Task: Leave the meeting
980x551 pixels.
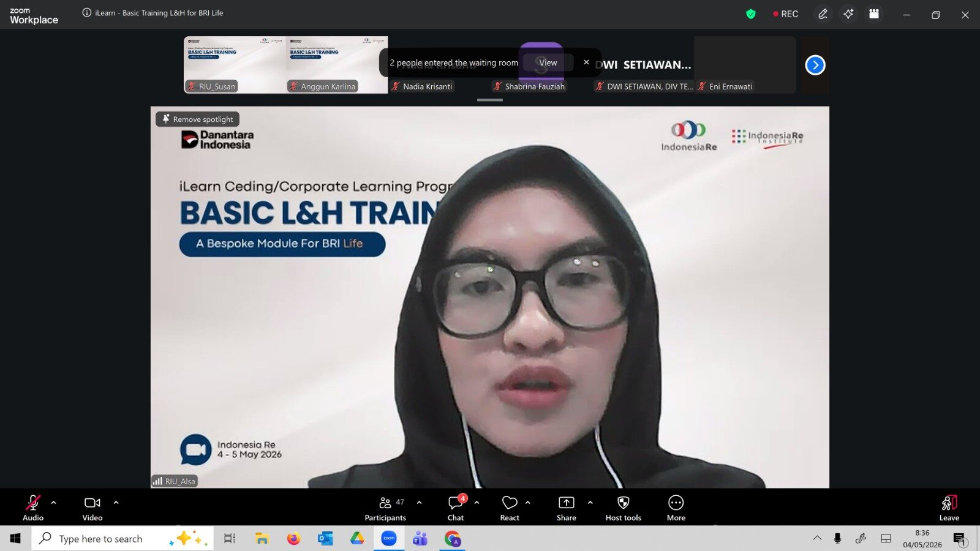Action: (x=949, y=508)
